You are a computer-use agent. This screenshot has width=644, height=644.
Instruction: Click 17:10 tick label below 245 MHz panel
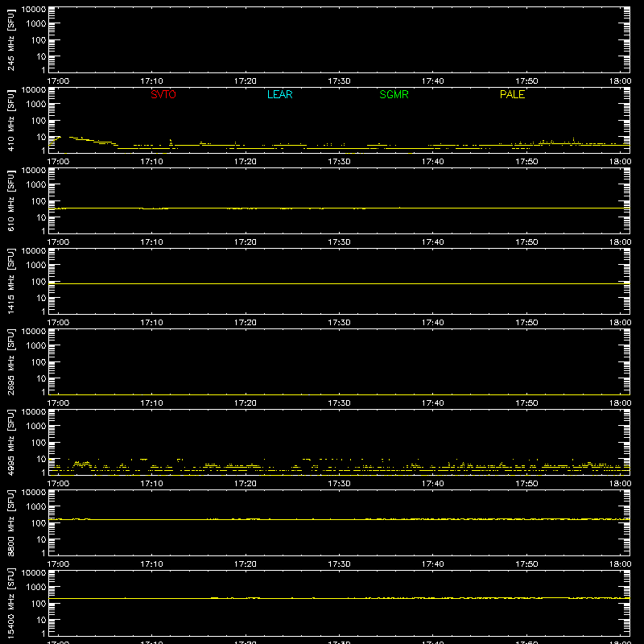151,81
